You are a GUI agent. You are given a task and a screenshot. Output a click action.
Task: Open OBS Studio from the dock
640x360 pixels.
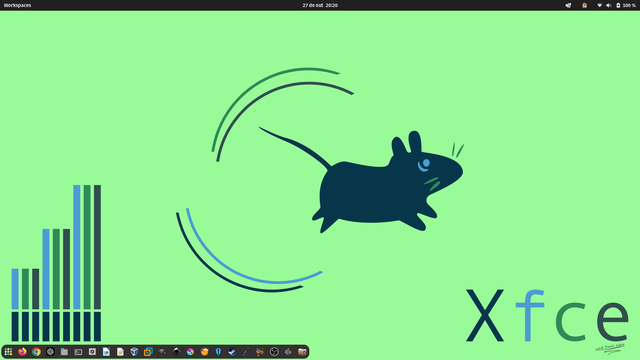click(x=274, y=351)
